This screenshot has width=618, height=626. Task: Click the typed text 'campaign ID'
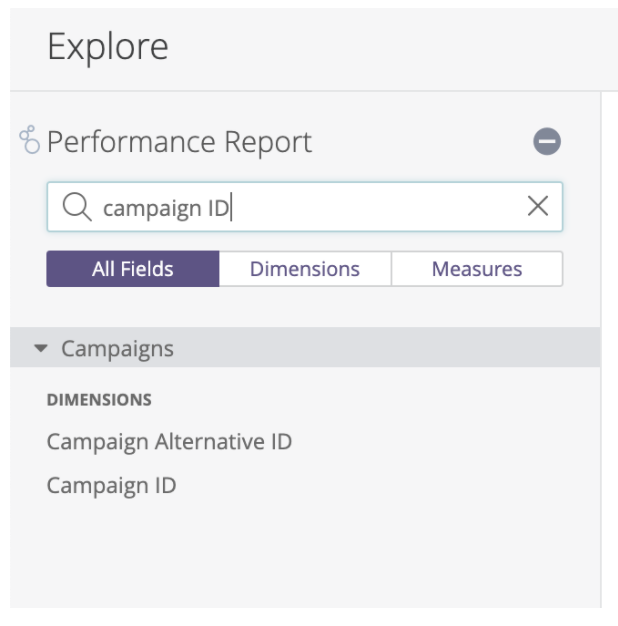click(165, 208)
